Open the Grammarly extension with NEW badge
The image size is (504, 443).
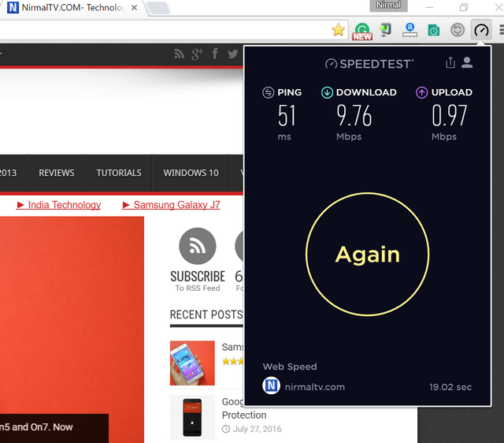(x=362, y=32)
